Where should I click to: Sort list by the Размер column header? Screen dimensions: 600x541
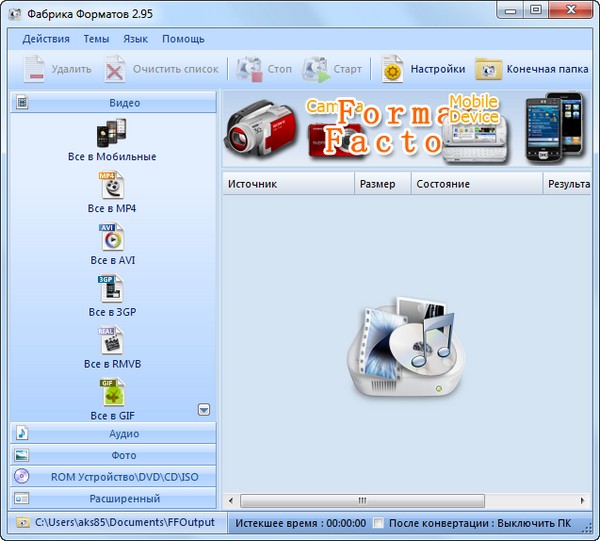tap(377, 184)
